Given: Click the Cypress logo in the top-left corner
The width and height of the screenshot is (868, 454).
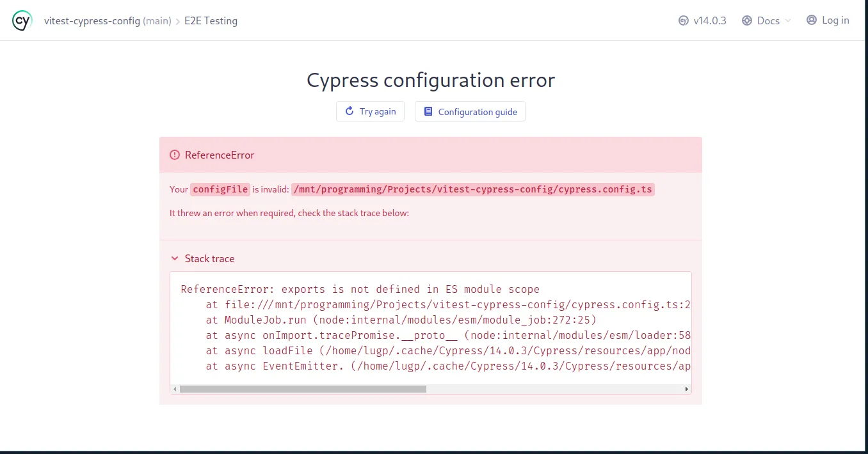Looking at the screenshot, I should [x=21, y=20].
